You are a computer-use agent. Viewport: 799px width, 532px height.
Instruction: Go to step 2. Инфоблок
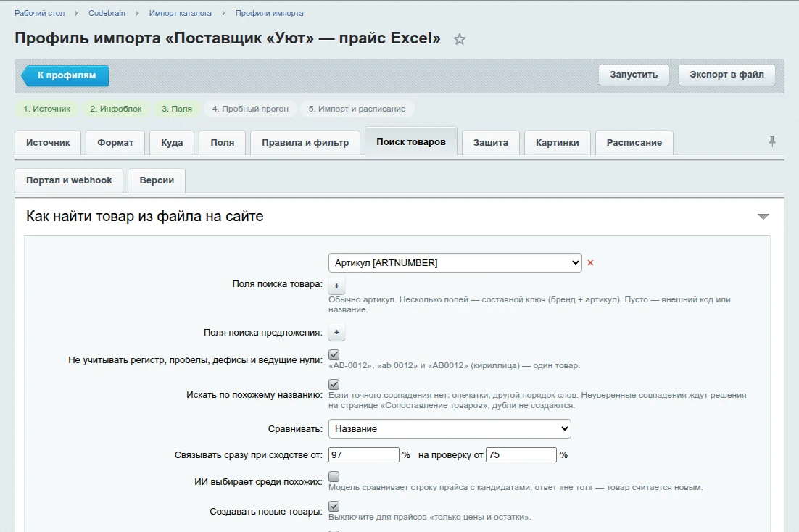click(116, 109)
